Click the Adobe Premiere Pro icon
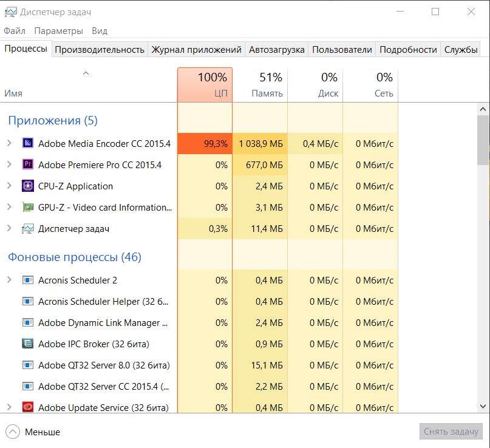 [28, 165]
